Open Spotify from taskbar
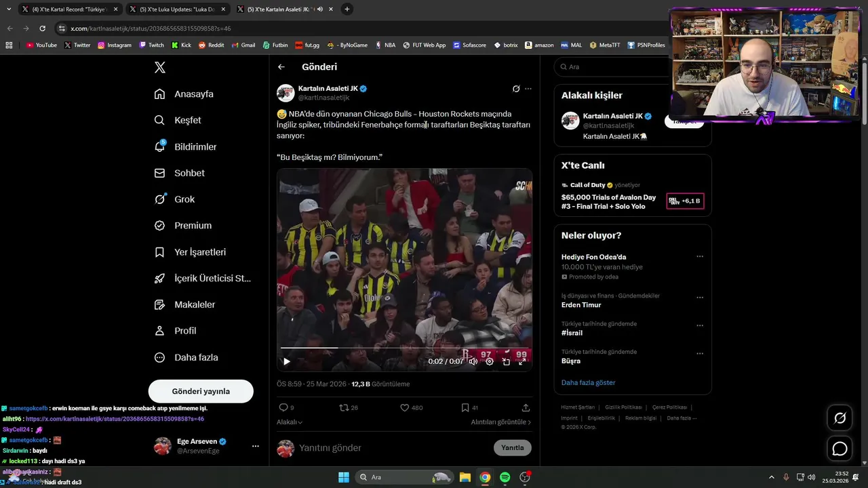 point(505,477)
